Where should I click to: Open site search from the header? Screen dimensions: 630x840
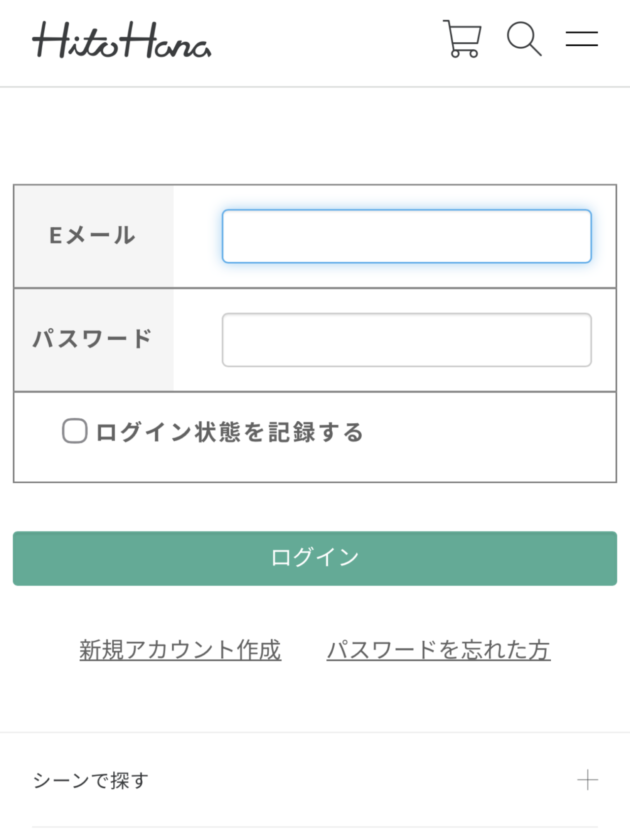point(524,39)
